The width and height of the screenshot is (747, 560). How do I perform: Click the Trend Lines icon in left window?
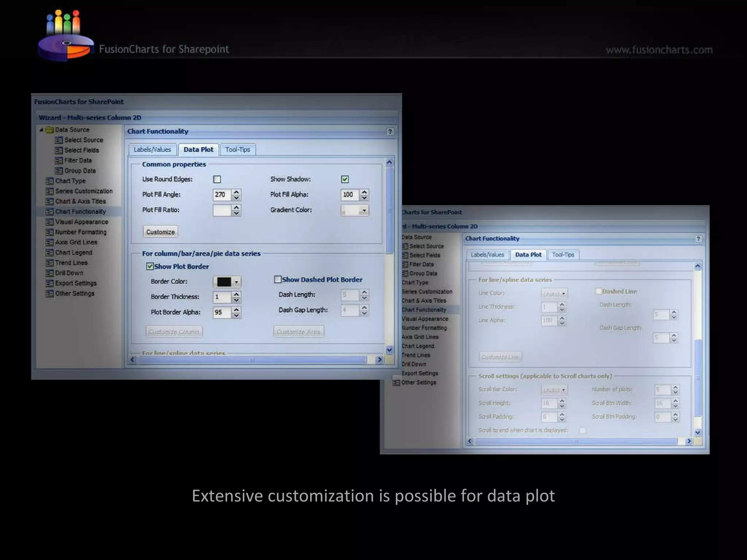[50, 262]
